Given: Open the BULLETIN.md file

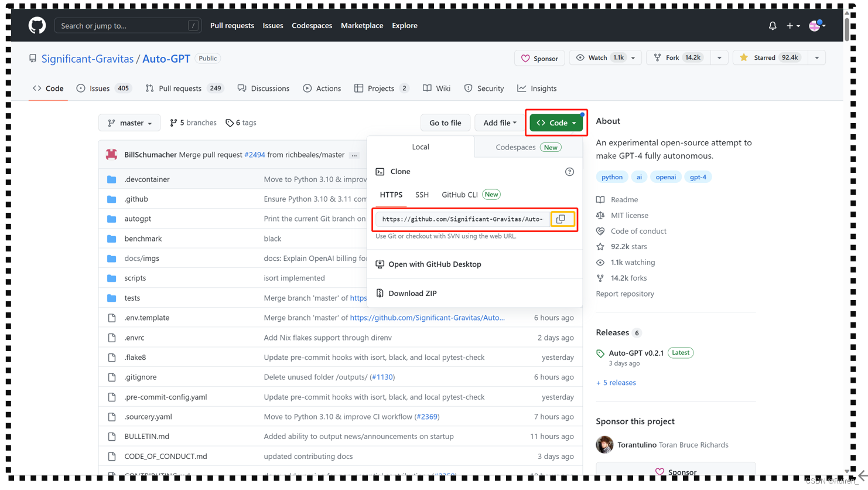Looking at the screenshot, I should coord(147,436).
